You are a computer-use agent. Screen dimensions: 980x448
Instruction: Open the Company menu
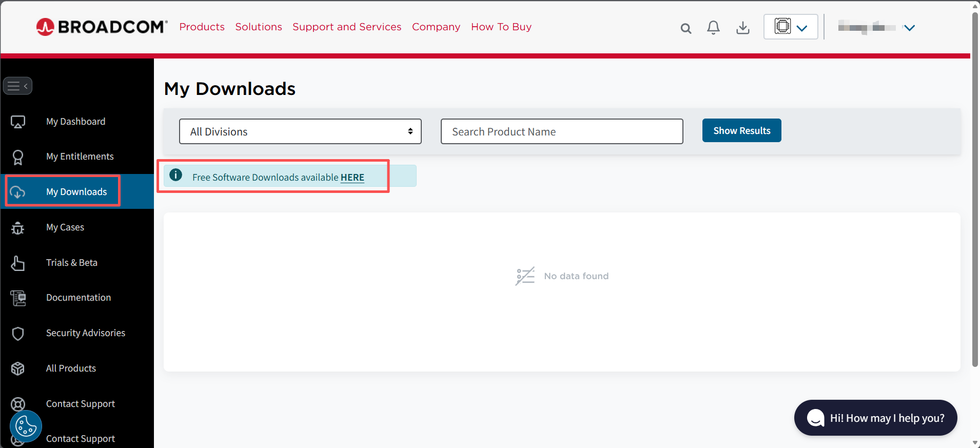coord(436,27)
